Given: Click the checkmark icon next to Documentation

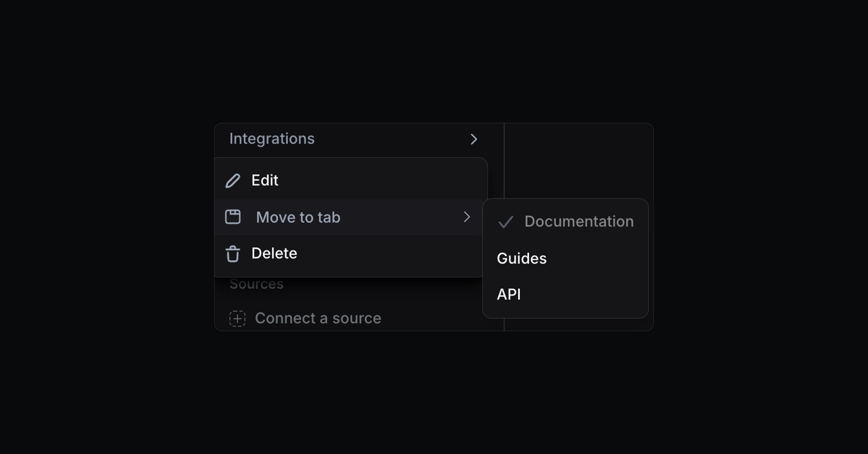Looking at the screenshot, I should (506, 222).
